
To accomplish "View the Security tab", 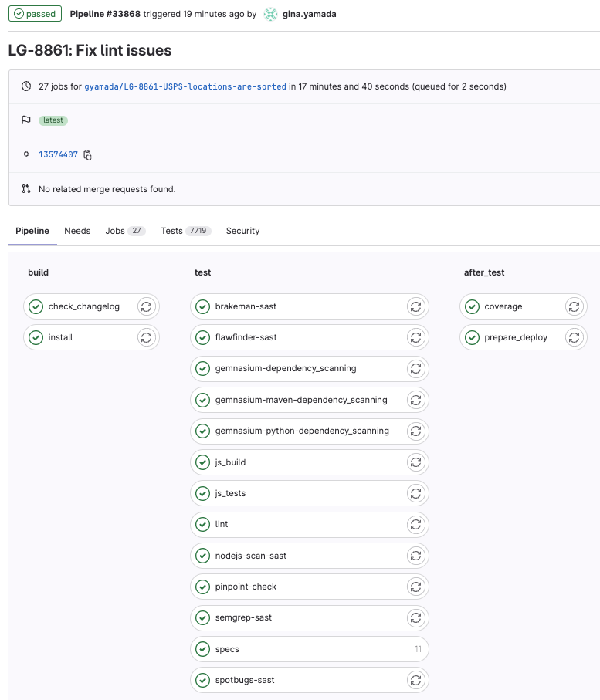I will tap(242, 231).
